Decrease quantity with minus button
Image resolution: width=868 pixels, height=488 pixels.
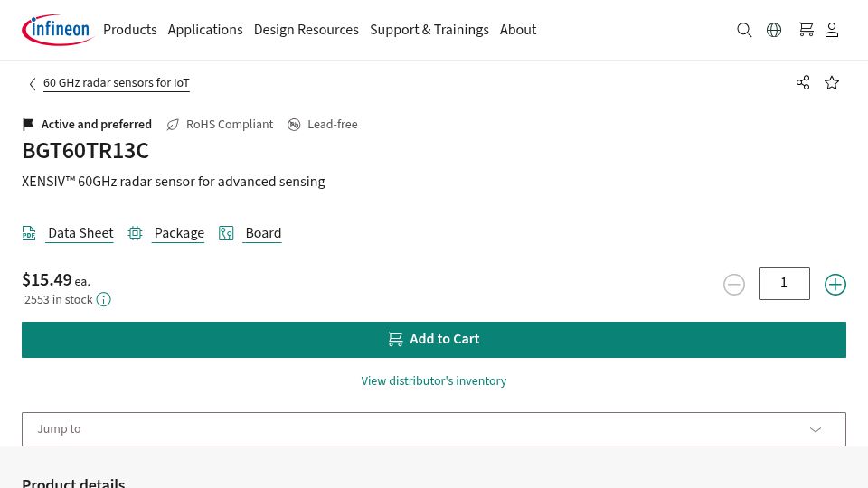(x=734, y=285)
